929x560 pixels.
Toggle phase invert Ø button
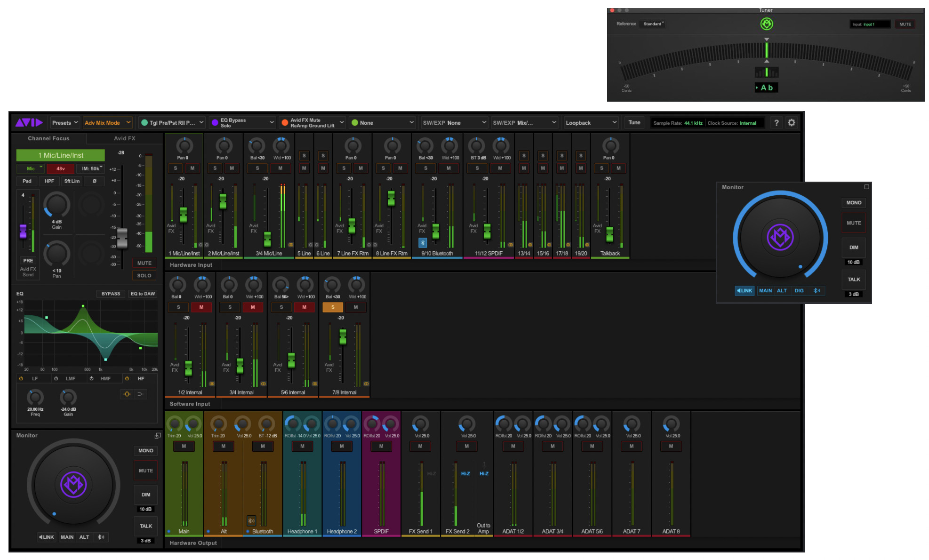[95, 181]
